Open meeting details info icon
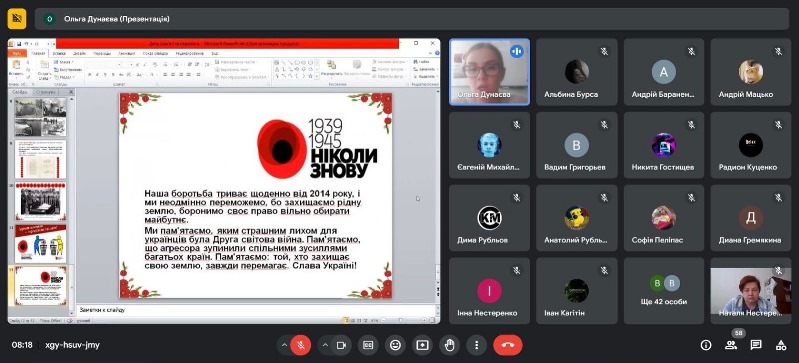This screenshot has height=363, width=799. pos(706,345)
